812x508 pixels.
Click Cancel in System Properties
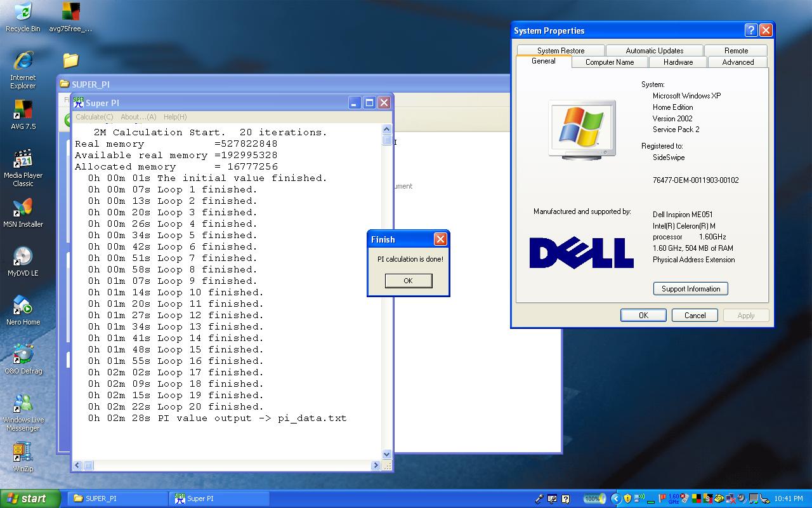tap(695, 315)
